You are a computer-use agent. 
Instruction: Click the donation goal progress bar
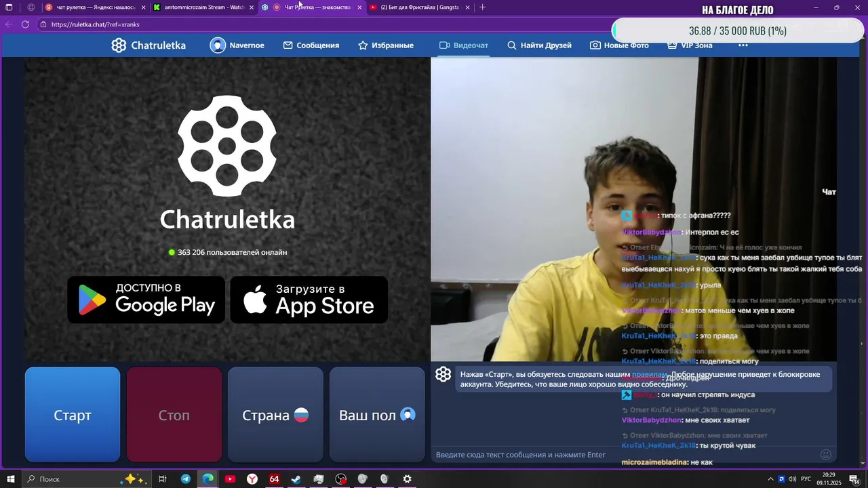(x=738, y=30)
